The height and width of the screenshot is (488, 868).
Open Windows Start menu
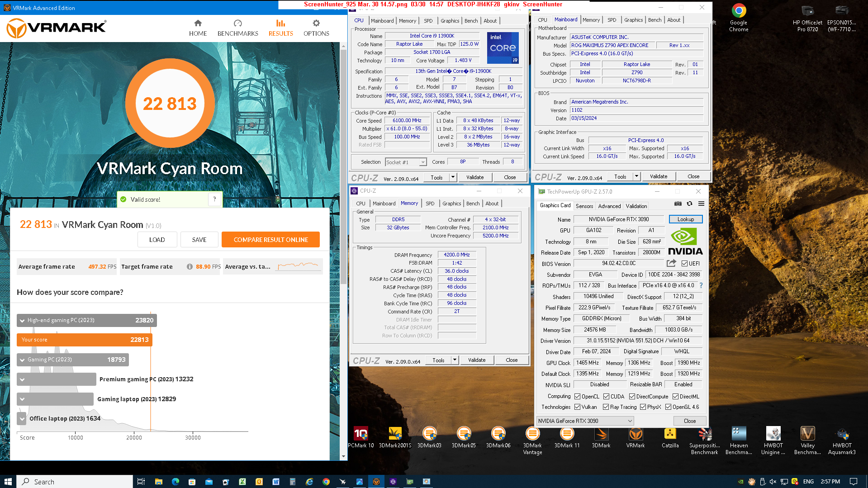(8, 482)
